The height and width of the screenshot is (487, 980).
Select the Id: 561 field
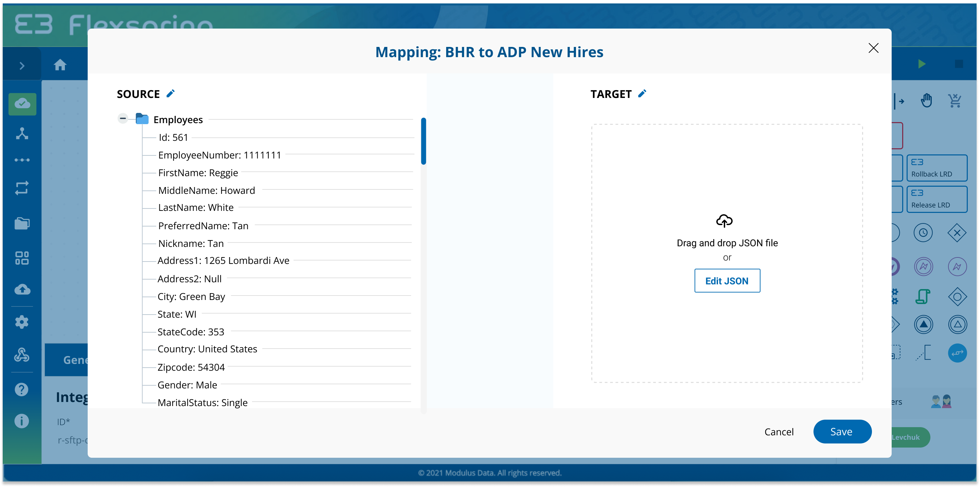pyautogui.click(x=173, y=137)
